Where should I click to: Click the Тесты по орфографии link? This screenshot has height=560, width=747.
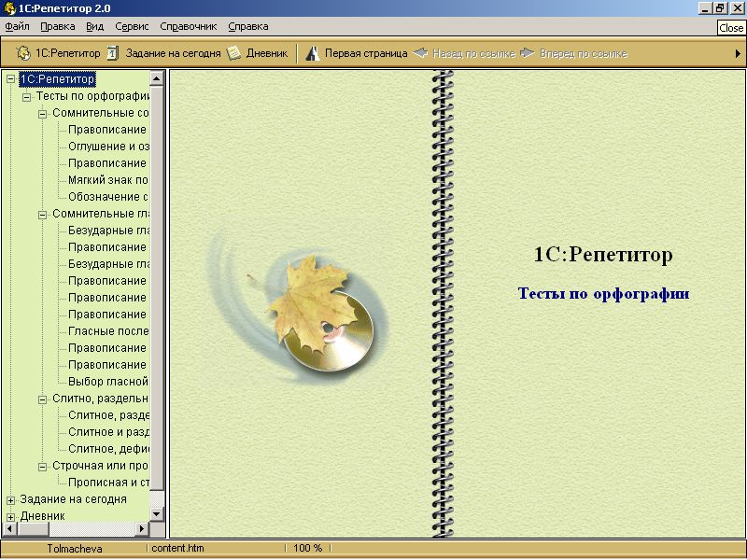pyautogui.click(x=603, y=293)
